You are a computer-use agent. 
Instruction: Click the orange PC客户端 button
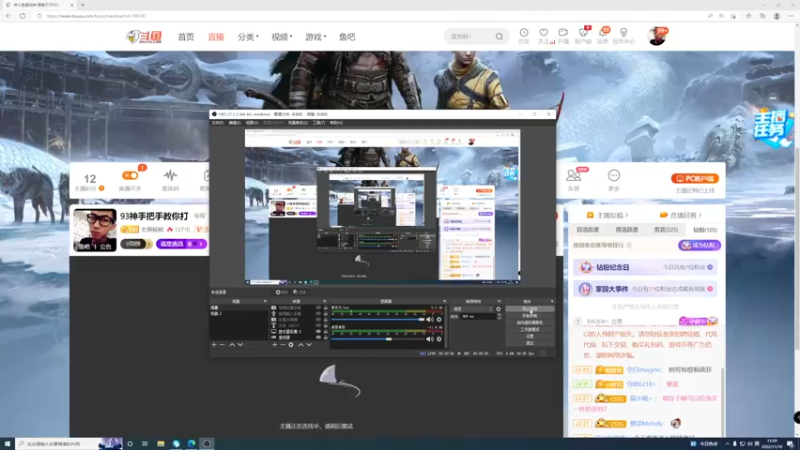click(x=695, y=179)
